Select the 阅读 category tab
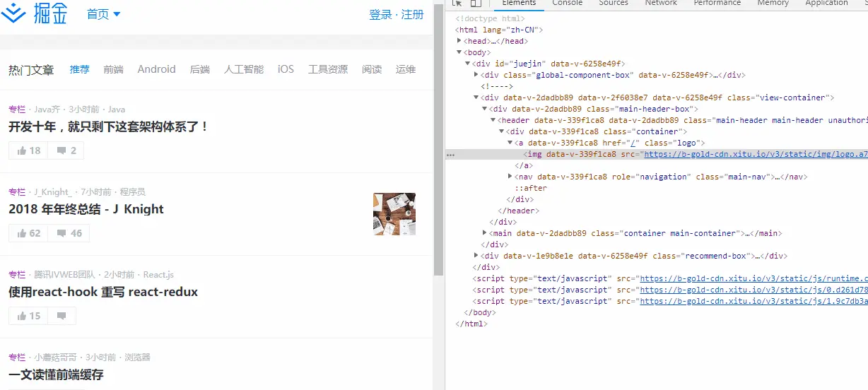Image resolution: width=868 pixels, height=390 pixels. [372, 69]
